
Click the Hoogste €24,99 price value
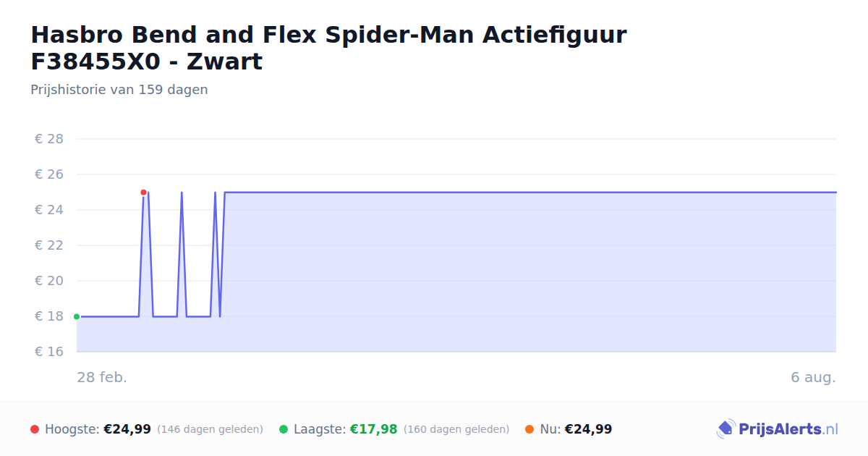[127, 429]
